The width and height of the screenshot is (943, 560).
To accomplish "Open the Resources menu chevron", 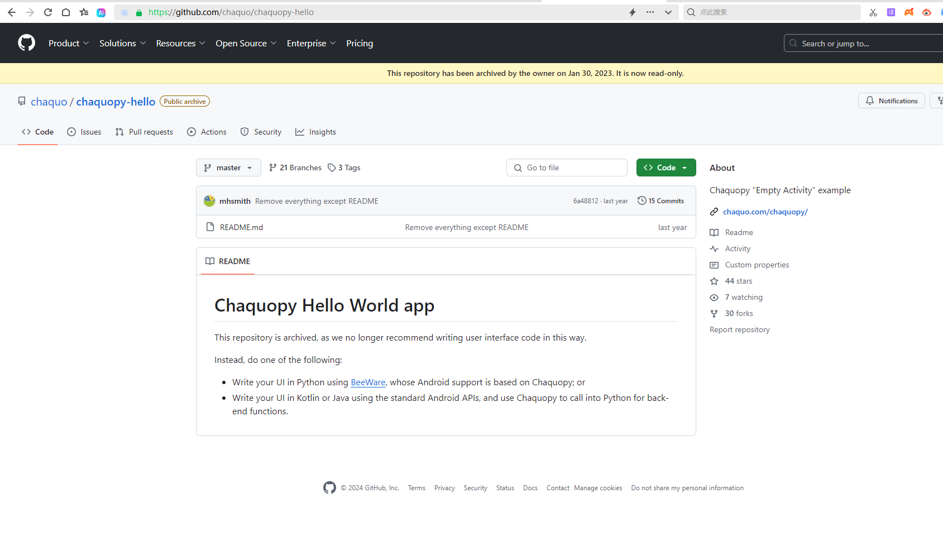I will point(201,43).
